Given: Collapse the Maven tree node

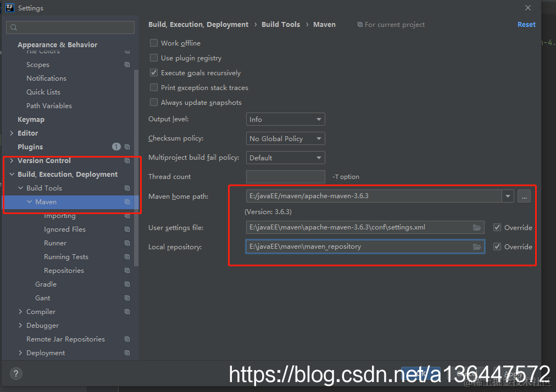Looking at the screenshot, I should point(30,201).
